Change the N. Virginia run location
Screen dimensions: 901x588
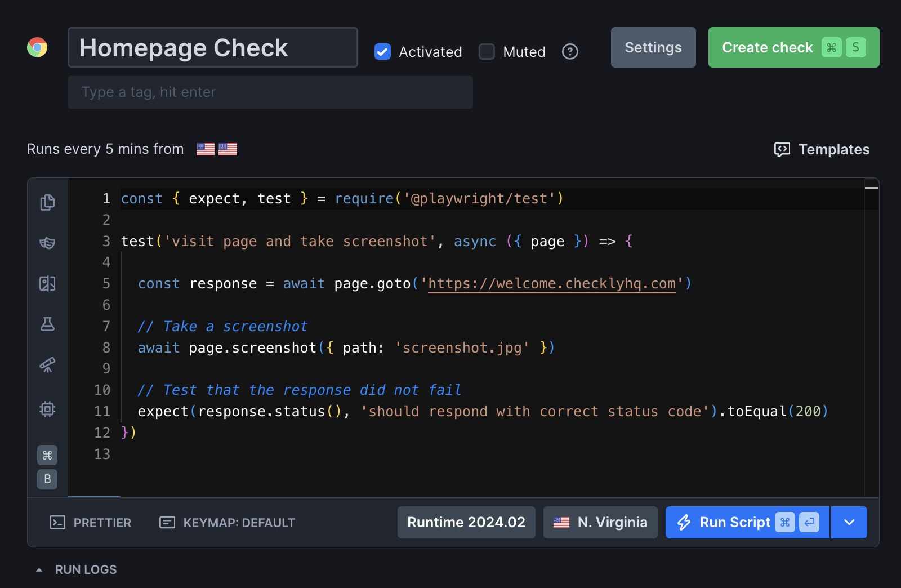coord(600,522)
